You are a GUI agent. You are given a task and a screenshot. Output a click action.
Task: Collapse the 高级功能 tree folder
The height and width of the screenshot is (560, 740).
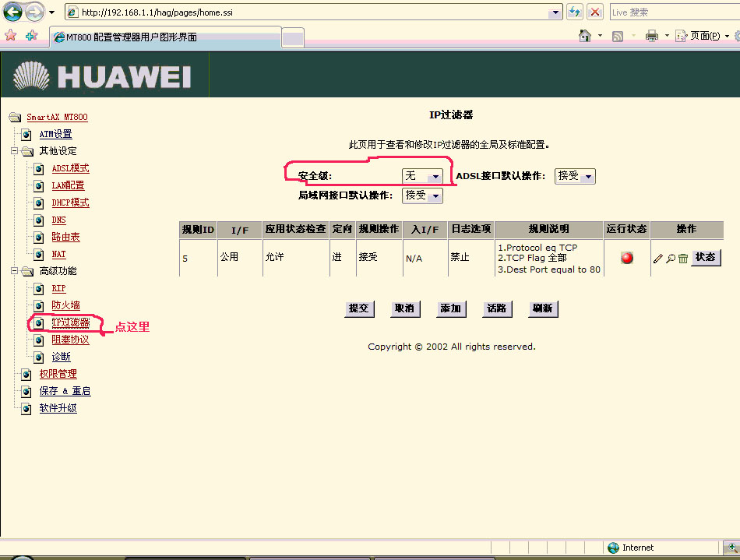point(15,271)
